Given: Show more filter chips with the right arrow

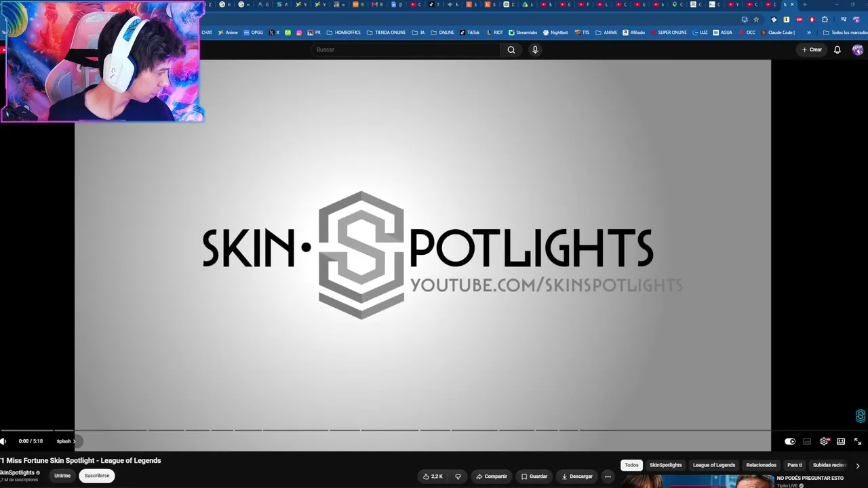Looking at the screenshot, I should coord(858,466).
